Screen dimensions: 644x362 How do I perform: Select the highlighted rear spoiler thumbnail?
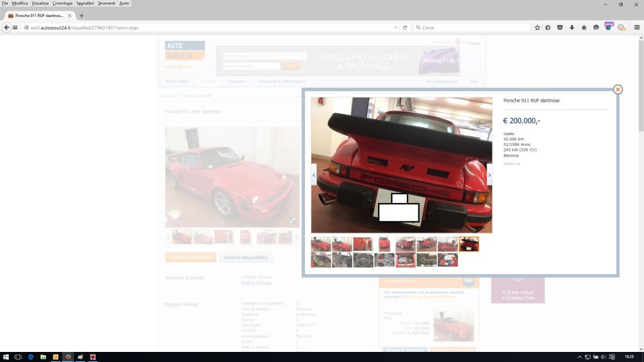click(x=469, y=244)
